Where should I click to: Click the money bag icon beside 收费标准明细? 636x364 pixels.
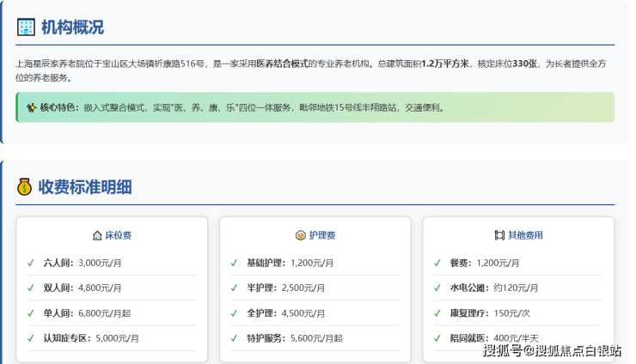coord(25,186)
